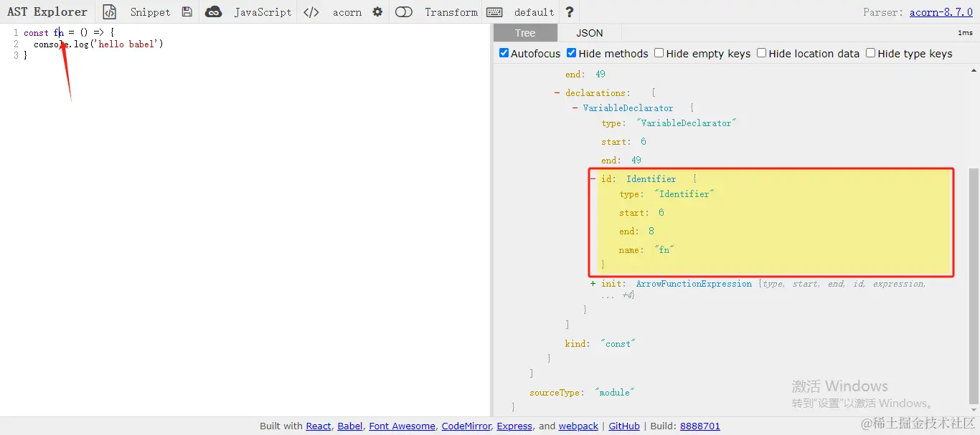The width and height of the screenshot is (980, 435).
Task: Click the Identifier end 8 value
Action: pyautogui.click(x=651, y=231)
